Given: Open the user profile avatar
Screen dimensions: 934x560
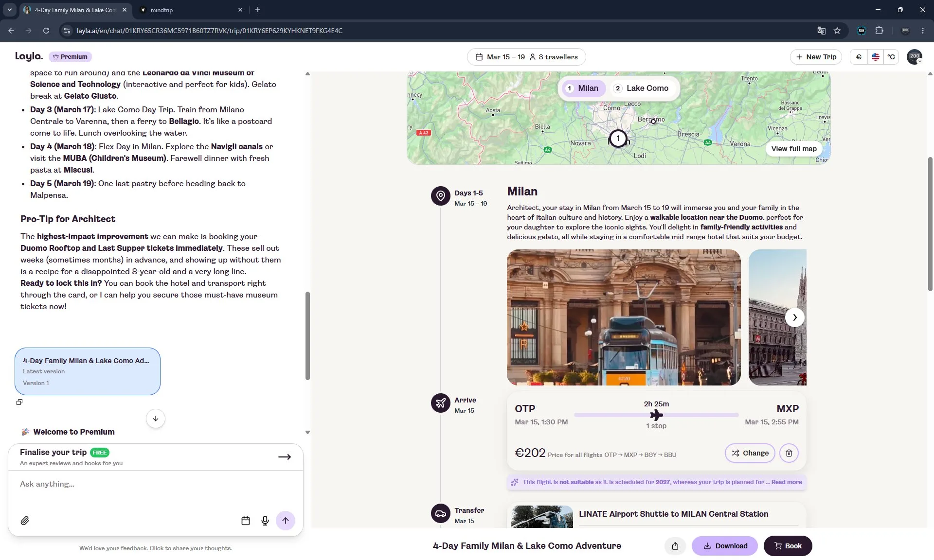Looking at the screenshot, I should coord(915,57).
